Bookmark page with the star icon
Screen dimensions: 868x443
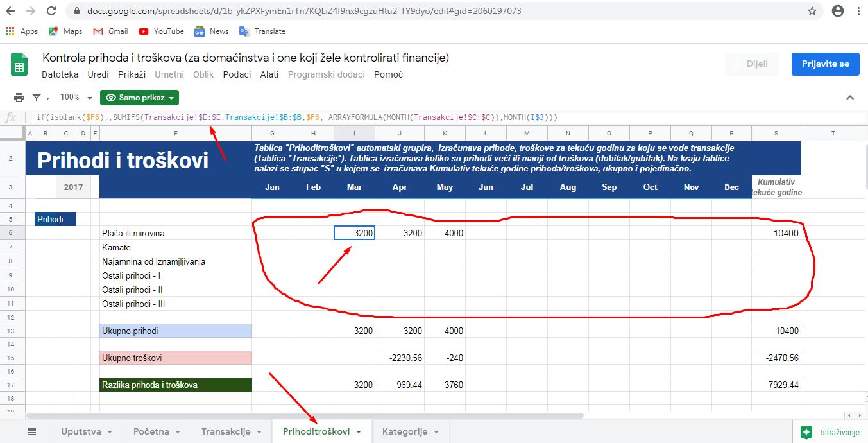[812, 11]
